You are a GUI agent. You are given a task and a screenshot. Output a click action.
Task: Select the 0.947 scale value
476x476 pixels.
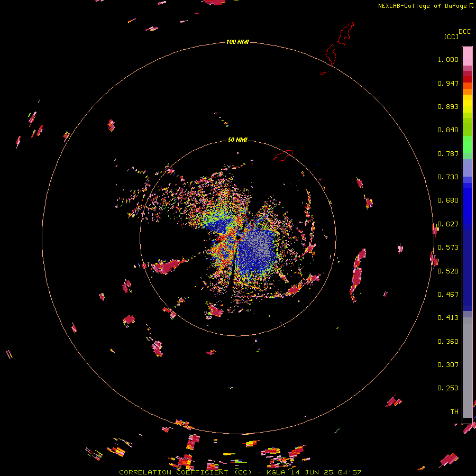pyautogui.click(x=448, y=83)
